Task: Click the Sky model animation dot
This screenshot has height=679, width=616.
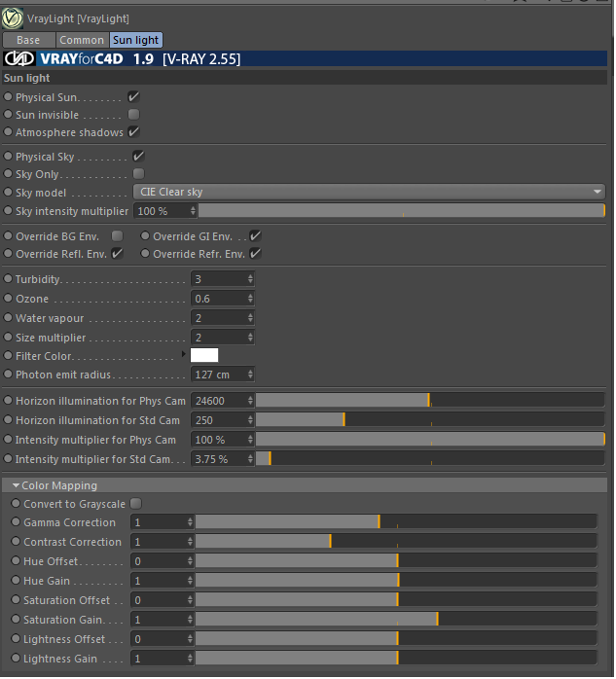Action: tap(8, 192)
